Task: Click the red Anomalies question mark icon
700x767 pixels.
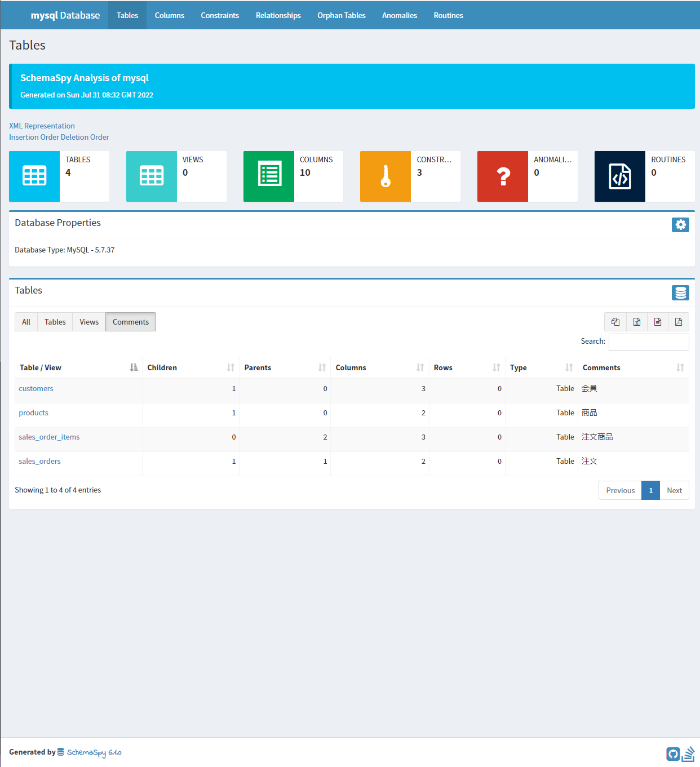Action: click(503, 176)
